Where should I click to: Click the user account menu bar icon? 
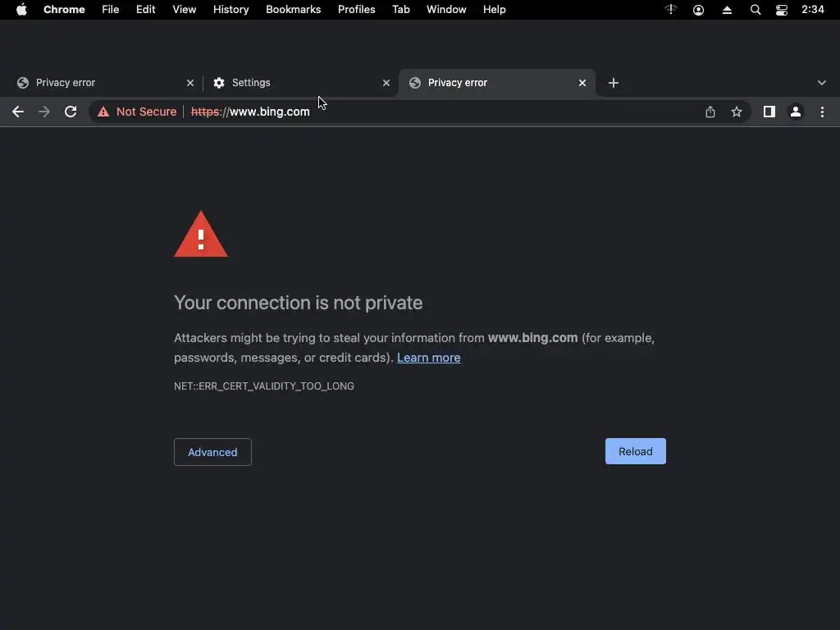coord(699,10)
